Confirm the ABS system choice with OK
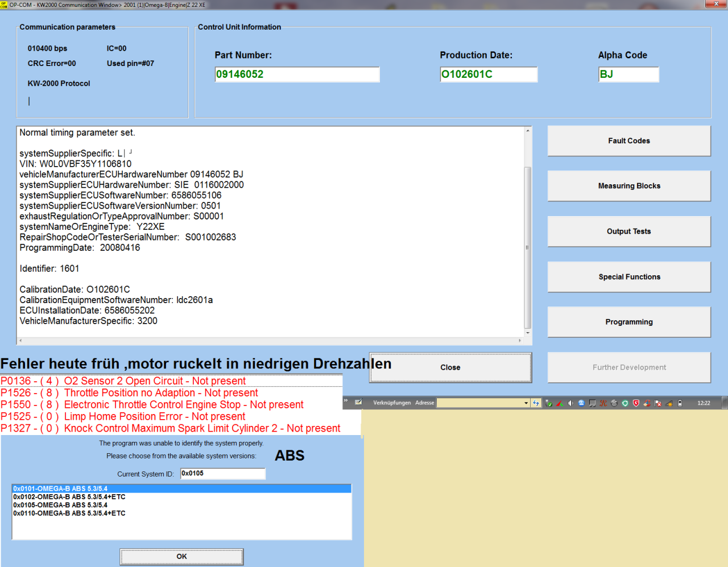Viewport: 728px width, 567px height. [x=181, y=556]
